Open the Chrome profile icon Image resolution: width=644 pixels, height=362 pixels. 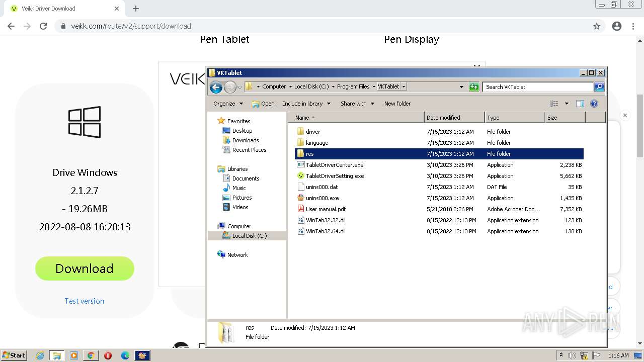(617, 26)
